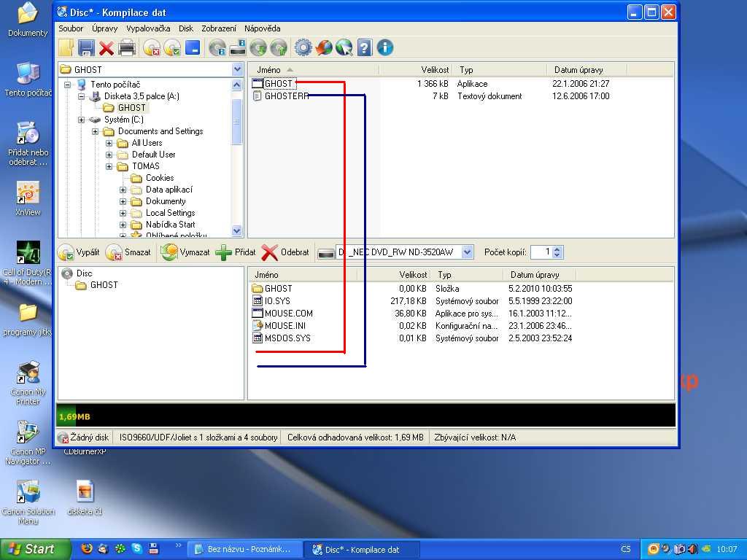Viewport: 747px width, 560px height.
Task: Toggle expander next to TOMAS folder
Action: click(109, 166)
